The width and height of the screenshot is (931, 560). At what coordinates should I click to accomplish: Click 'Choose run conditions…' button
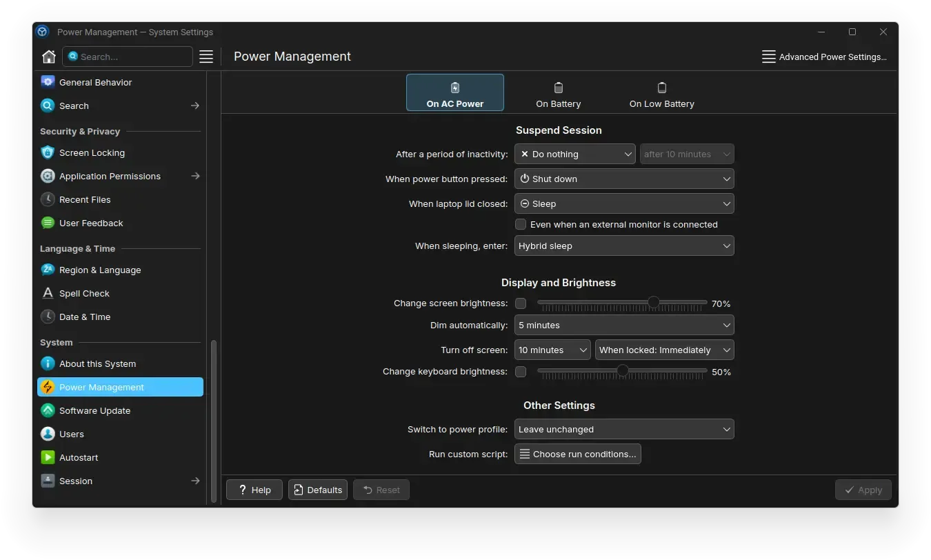(x=578, y=454)
